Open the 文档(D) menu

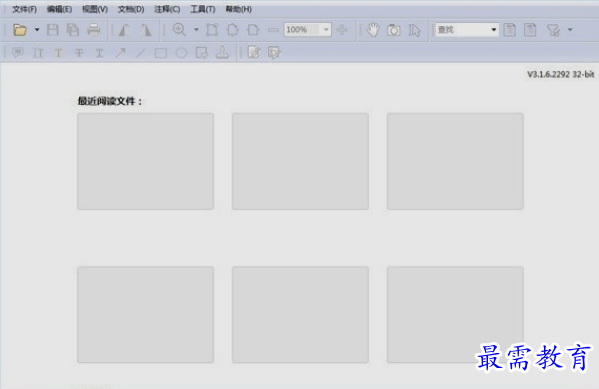point(131,9)
